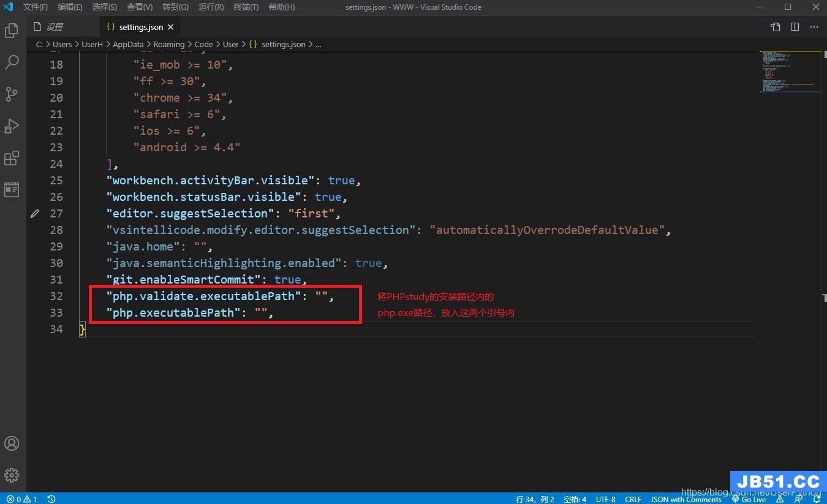The width and height of the screenshot is (827, 504).
Task: Click line number 34 in the gutter
Action: (56, 329)
